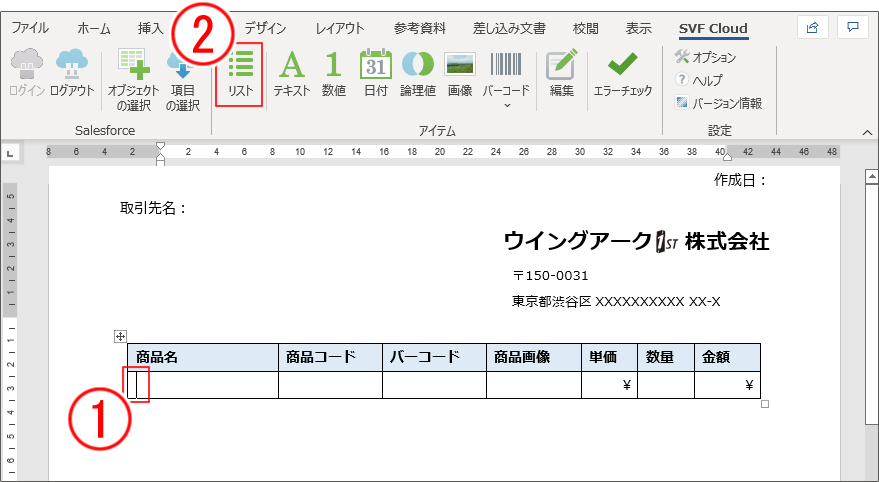
Task: Click the empty cell under バーコード header
Action: pos(434,385)
